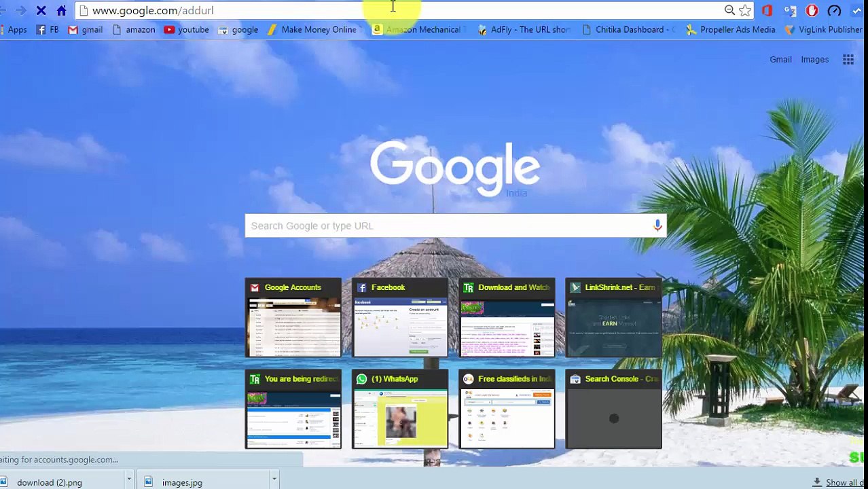868x489 pixels.
Task: Open the Free classifieds thumbnail
Action: 507,409
